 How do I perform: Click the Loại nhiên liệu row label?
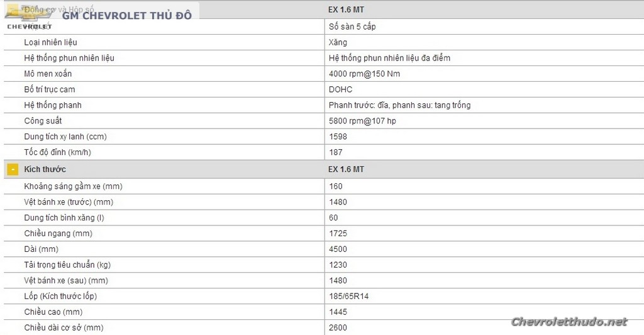tap(50, 42)
